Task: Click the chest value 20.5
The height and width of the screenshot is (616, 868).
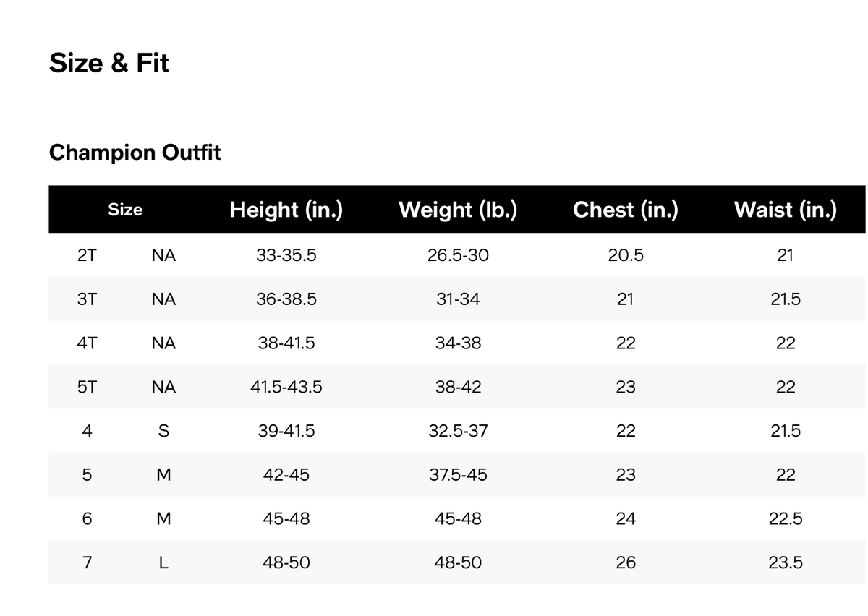Action: 626,255
